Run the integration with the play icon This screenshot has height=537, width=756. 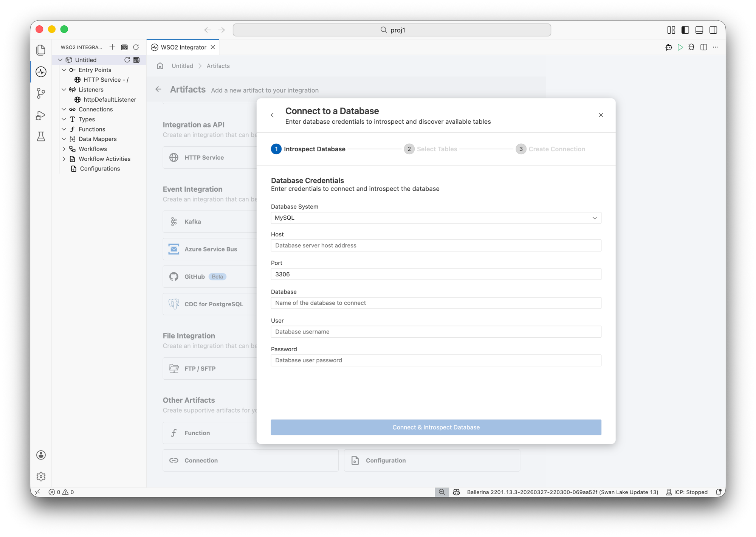(x=680, y=47)
